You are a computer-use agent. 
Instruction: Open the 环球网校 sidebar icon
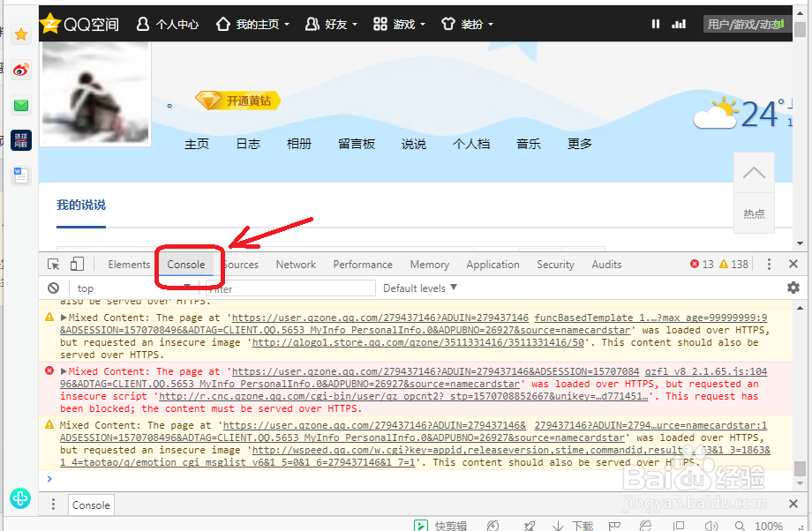point(21,140)
